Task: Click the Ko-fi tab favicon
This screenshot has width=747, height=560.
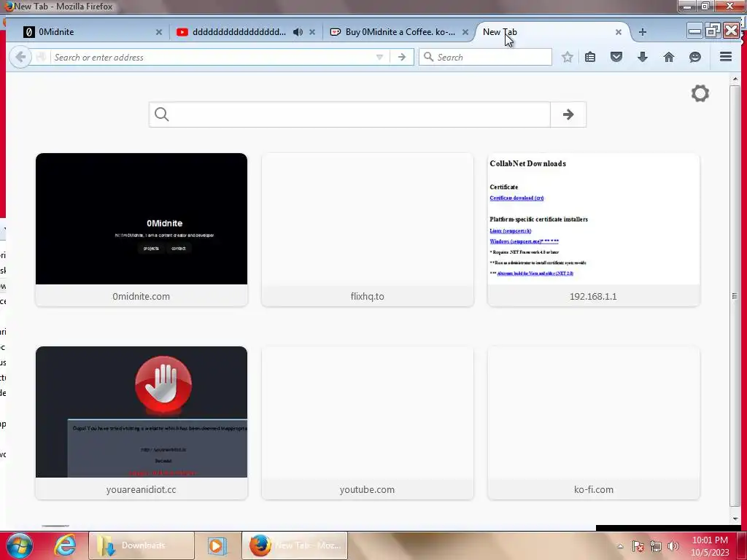Action: [x=336, y=32]
